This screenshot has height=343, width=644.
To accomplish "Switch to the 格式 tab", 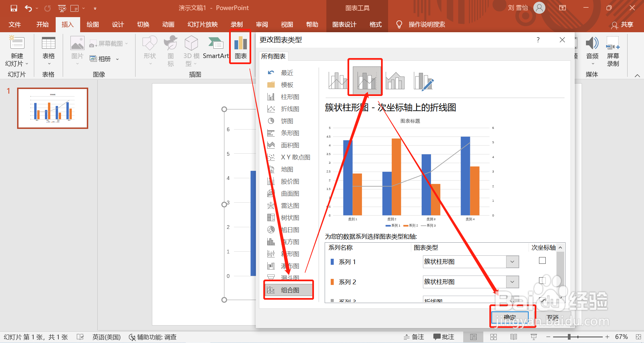I will (375, 24).
